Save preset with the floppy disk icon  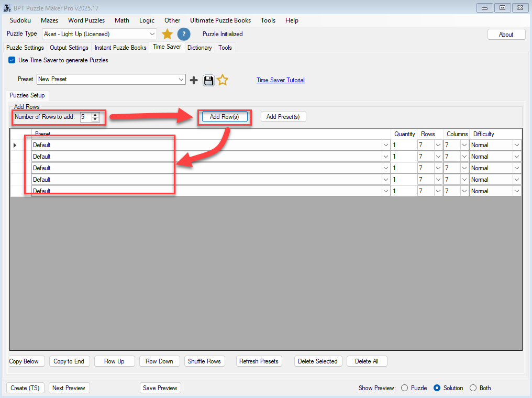tap(208, 80)
